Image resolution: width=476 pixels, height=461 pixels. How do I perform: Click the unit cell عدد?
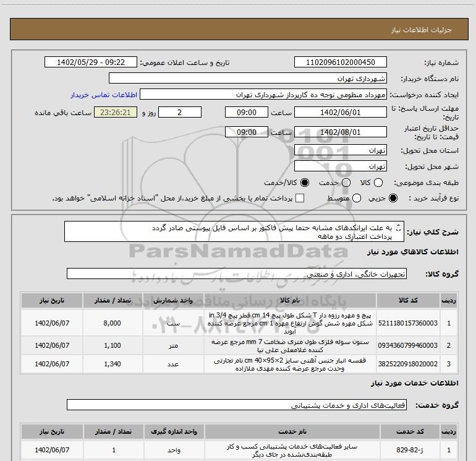[x=173, y=364]
